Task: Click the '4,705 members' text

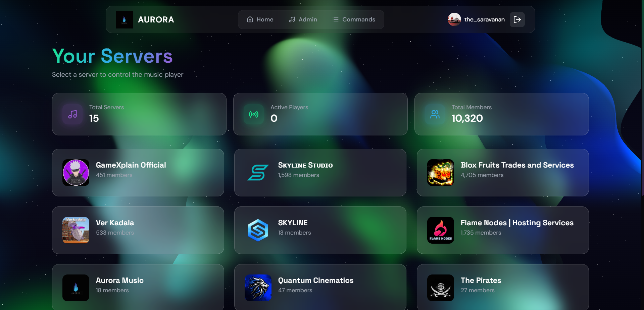Action: click(x=482, y=175)
